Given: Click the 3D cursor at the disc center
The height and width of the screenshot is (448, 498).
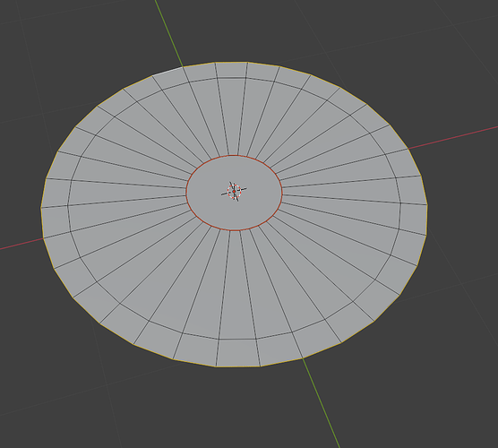Looking at the screenshot, I should click(234, 192).
